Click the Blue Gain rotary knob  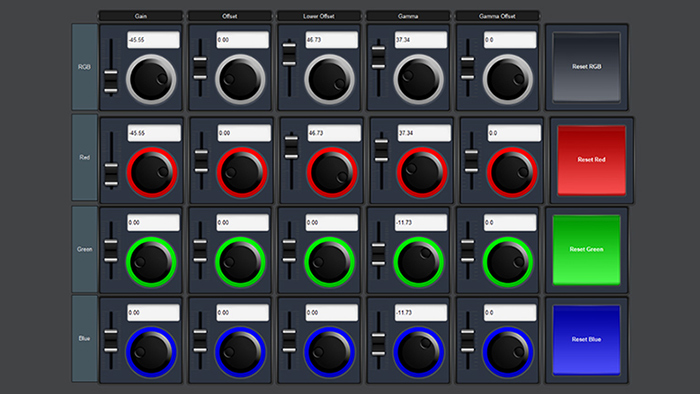pyautogui.click(x=151, y=352)
